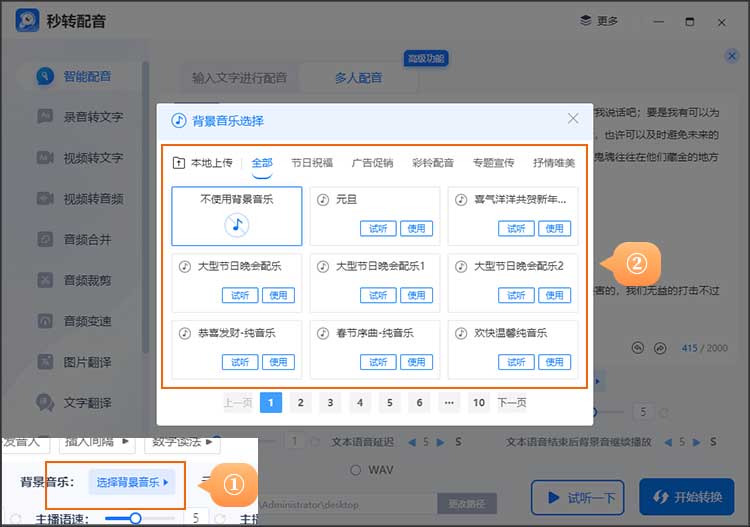Switch to 抒情唯美 category tab
The image size is (750, 527).
[x=554, y=163]
